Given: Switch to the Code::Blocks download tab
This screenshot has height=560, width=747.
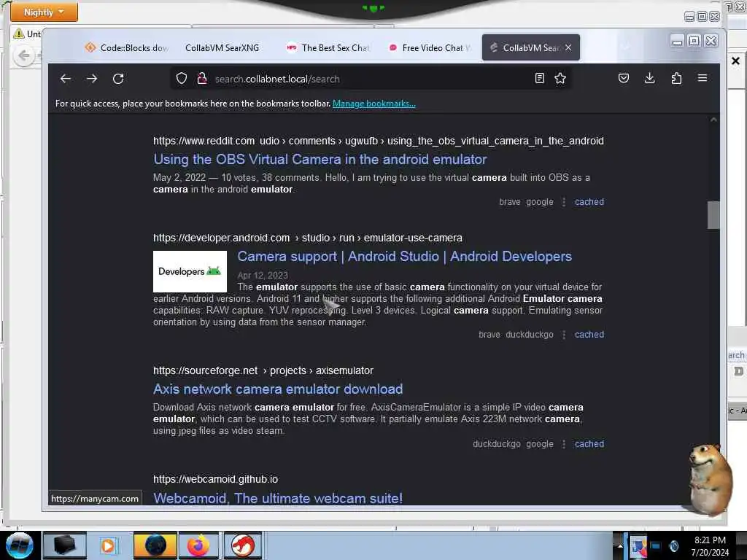Looking at the screenshot, I should coord(127,47).
